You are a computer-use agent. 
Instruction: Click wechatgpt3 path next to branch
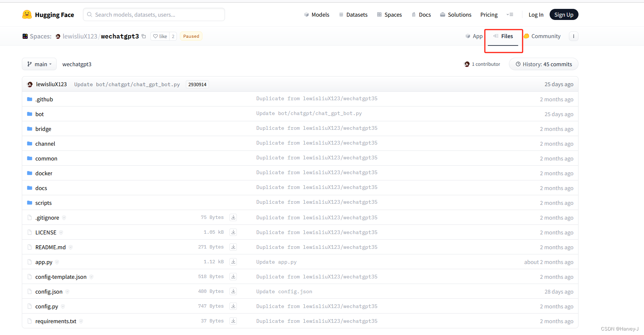pyautogui.click(x=77, y=64)
